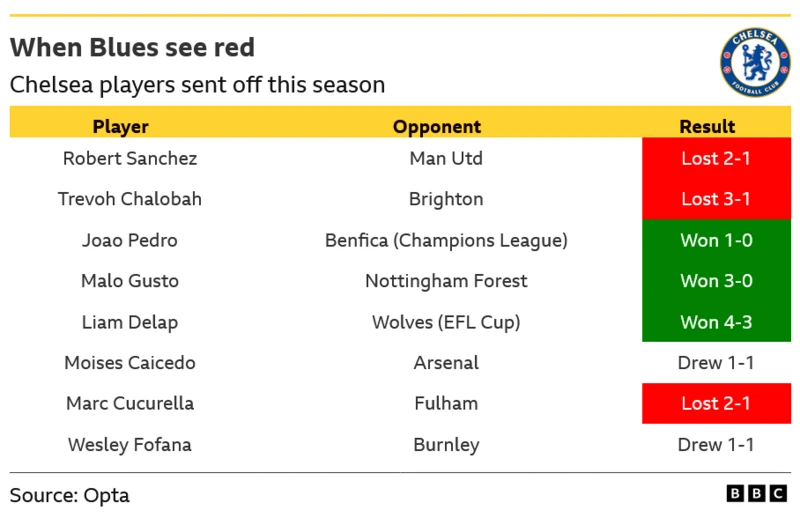Click the Wesley Fofana player name
This screenshot has width=800, height=518.
[130, 445]
